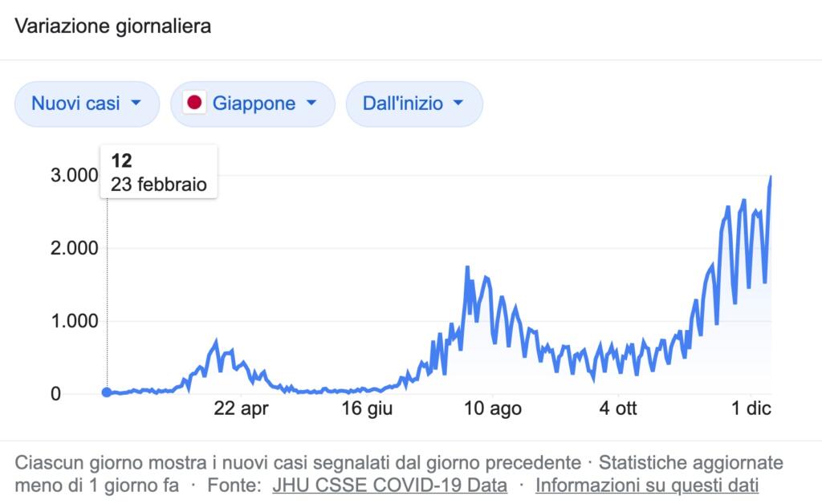Click the "23 febbraio" tooltip box
The image size is (822, 504).
click(x=159, y=171)
